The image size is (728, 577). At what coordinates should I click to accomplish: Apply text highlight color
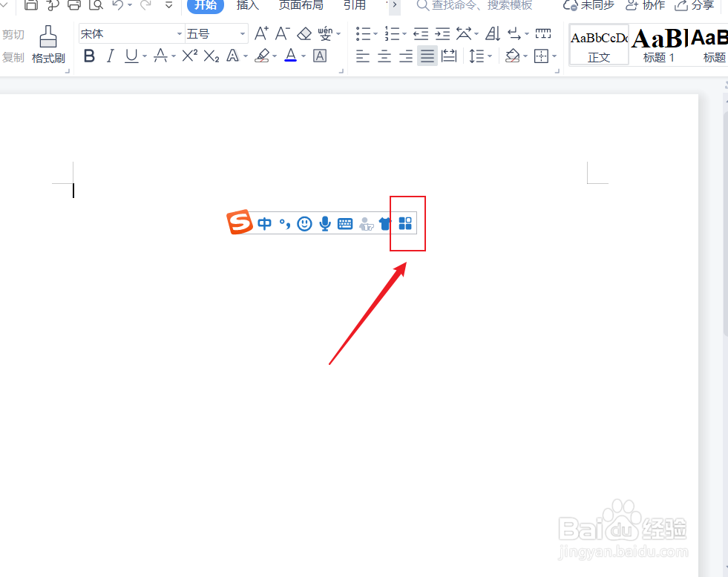[262, 56]
